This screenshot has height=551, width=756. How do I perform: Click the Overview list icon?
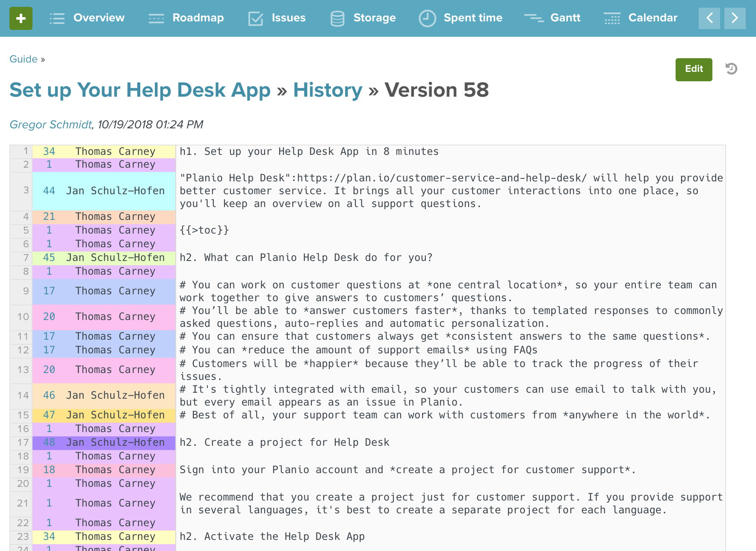pyautogui.click(x=57, y=18)
